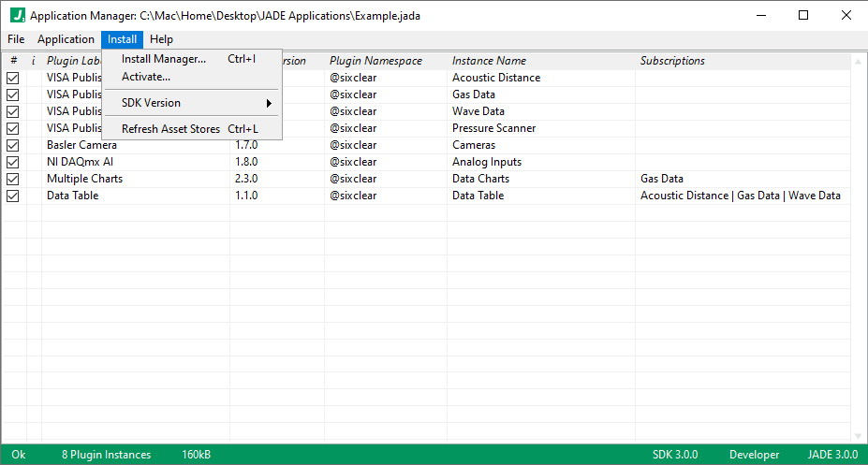Expand the SDK Version submenu

192,103
